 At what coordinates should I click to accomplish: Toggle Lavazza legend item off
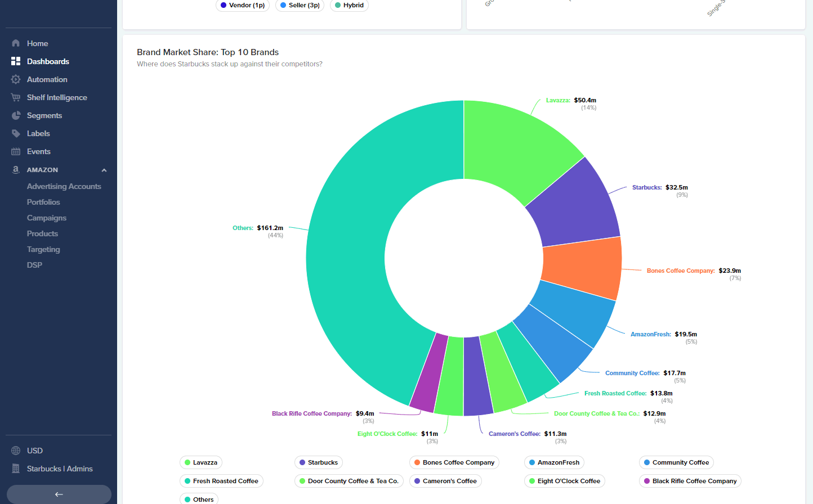click(201, 462)
